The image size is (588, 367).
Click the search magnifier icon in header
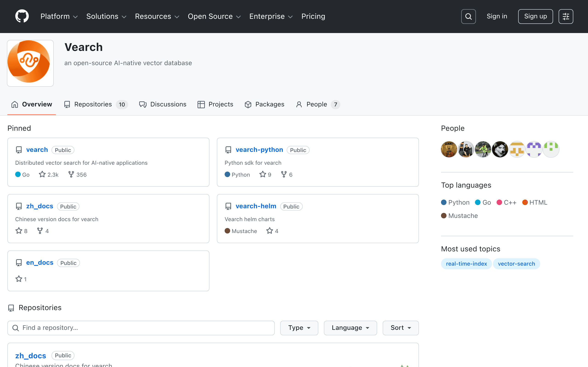point(468,17)
